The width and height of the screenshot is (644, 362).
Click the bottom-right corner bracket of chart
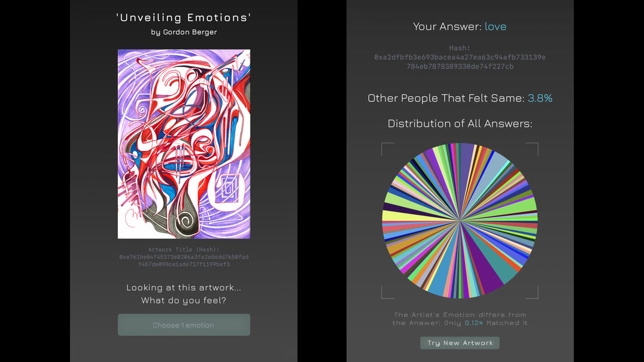point(534,294)
